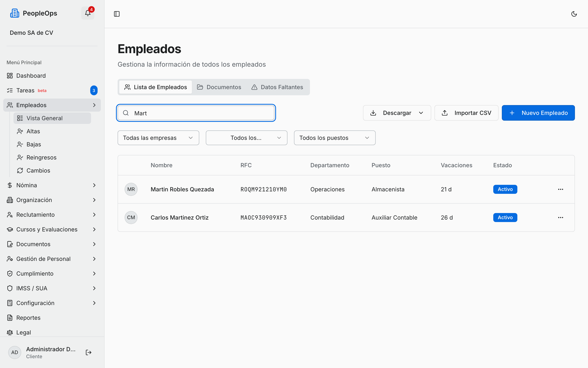This screenshot has height=368, width=588.
Task: Expand the Nómina section
Action: pos(52,185)
